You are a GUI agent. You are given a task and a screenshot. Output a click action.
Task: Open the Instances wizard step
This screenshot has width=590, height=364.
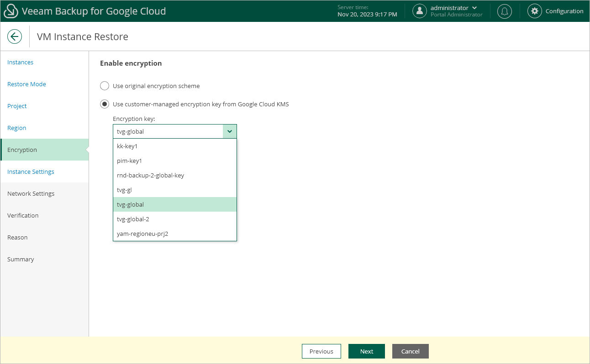[45, 62]
